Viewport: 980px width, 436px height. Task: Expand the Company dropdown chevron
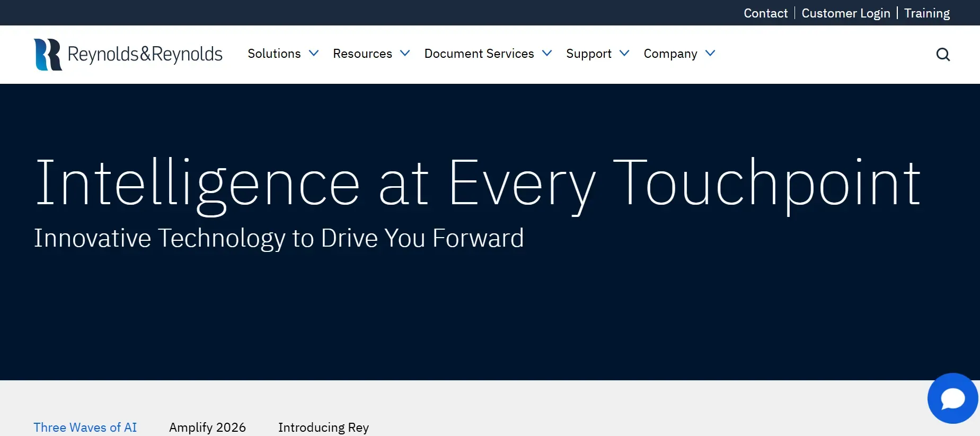pyautogui.click(x=710, y=53)
